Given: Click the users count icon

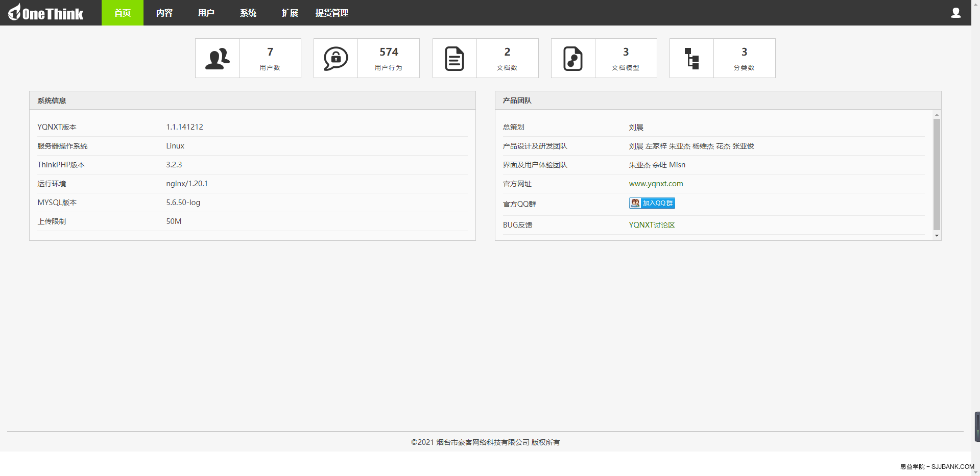Looking at the screenshot, I should (x=218, y=59).
